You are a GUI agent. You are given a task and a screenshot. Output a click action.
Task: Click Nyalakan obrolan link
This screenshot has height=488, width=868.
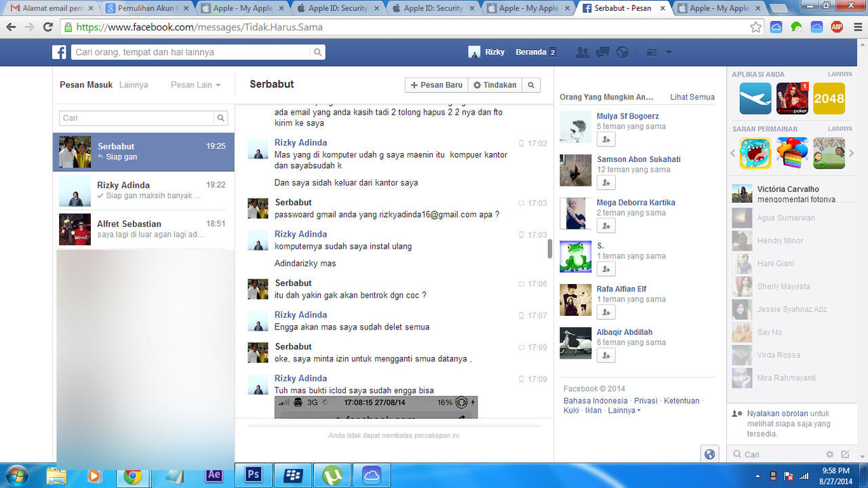777,413
